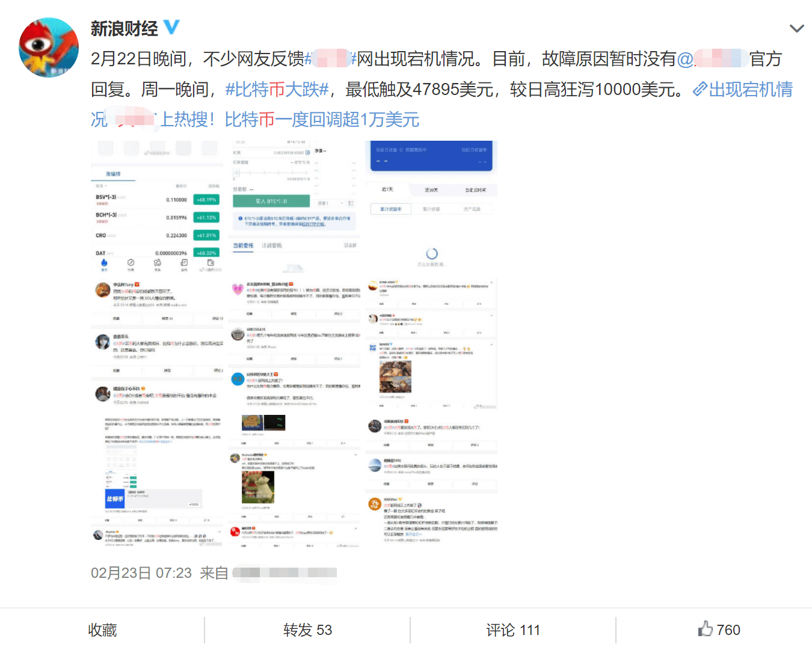Click the link icon before 出现宕机情

point(700,90)
